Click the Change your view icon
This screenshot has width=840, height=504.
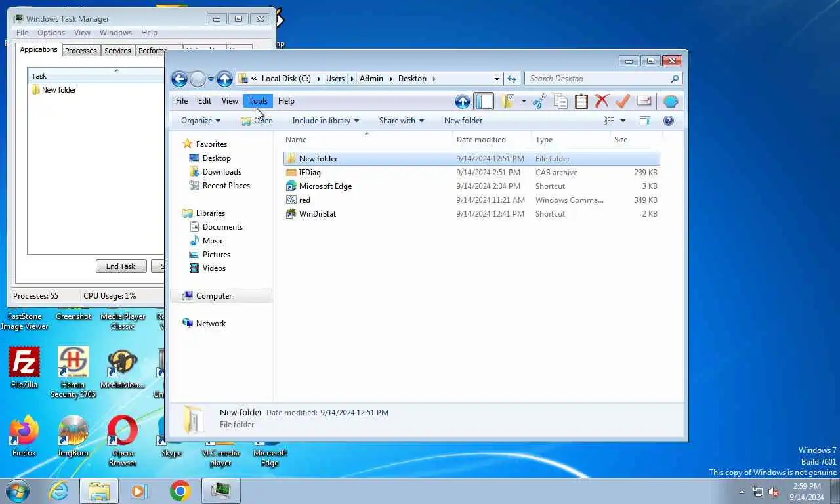click(x=609, y=121)
